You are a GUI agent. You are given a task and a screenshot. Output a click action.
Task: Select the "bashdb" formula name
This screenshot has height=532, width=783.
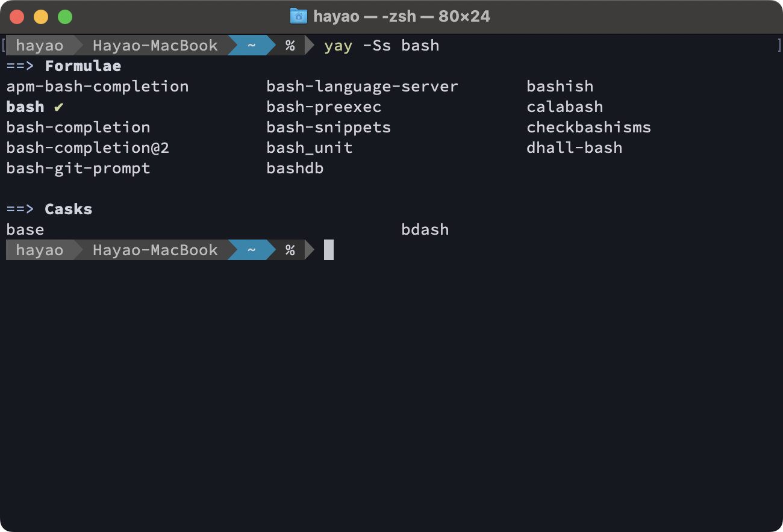[295, 169]
